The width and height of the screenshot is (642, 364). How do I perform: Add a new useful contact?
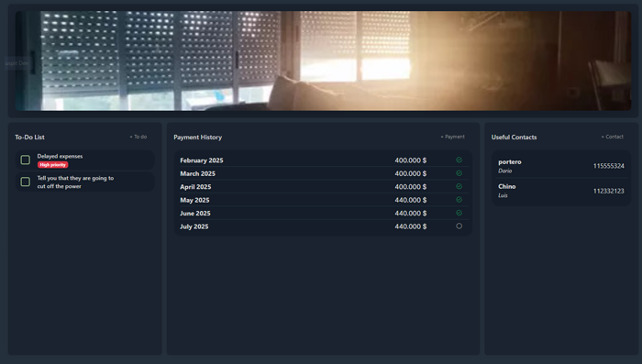[612, 137]
